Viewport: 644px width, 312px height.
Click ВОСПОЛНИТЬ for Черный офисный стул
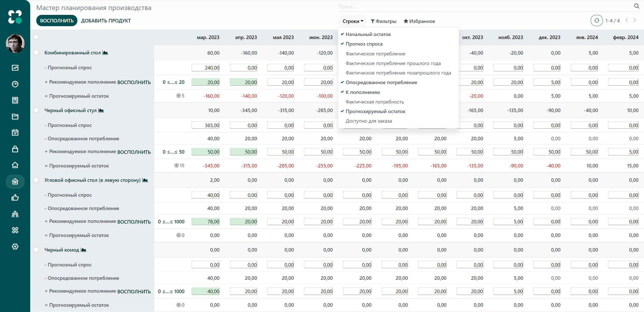tap(134, 152)
